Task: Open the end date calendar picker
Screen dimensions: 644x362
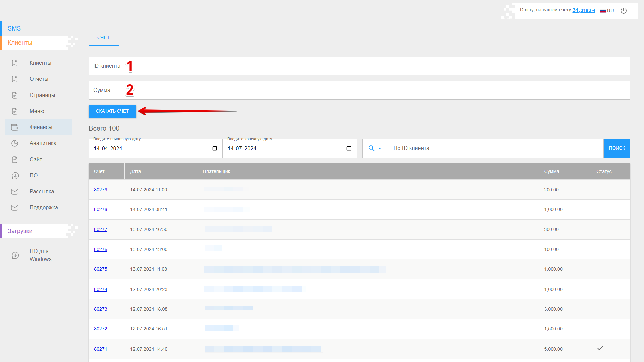Action: 349,148
